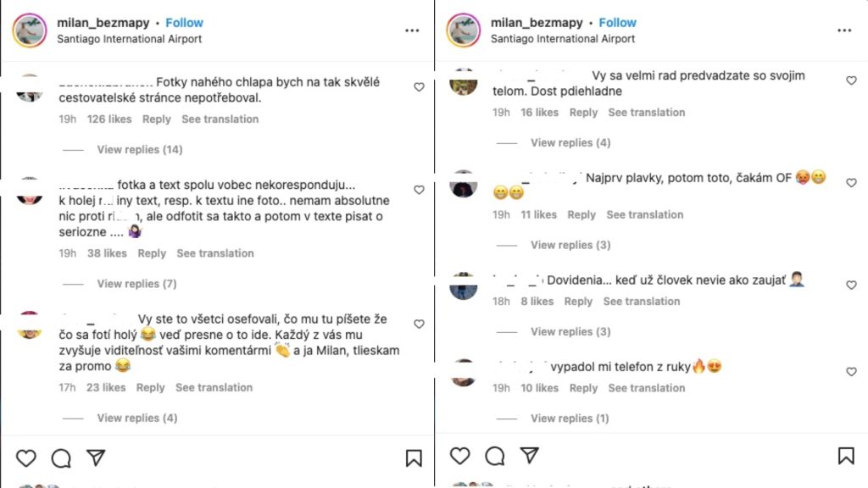Open three-dot options on right post
Image resolution: width=868 pixels, height=488 pixels.
click(845, 30)
